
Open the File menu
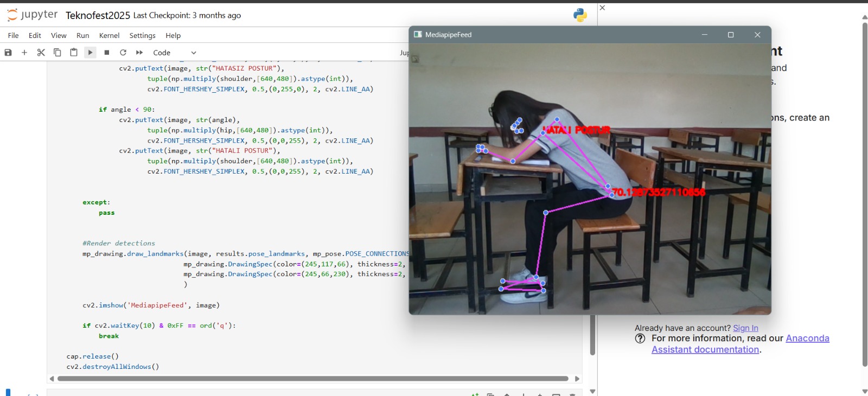pos(13,35)
